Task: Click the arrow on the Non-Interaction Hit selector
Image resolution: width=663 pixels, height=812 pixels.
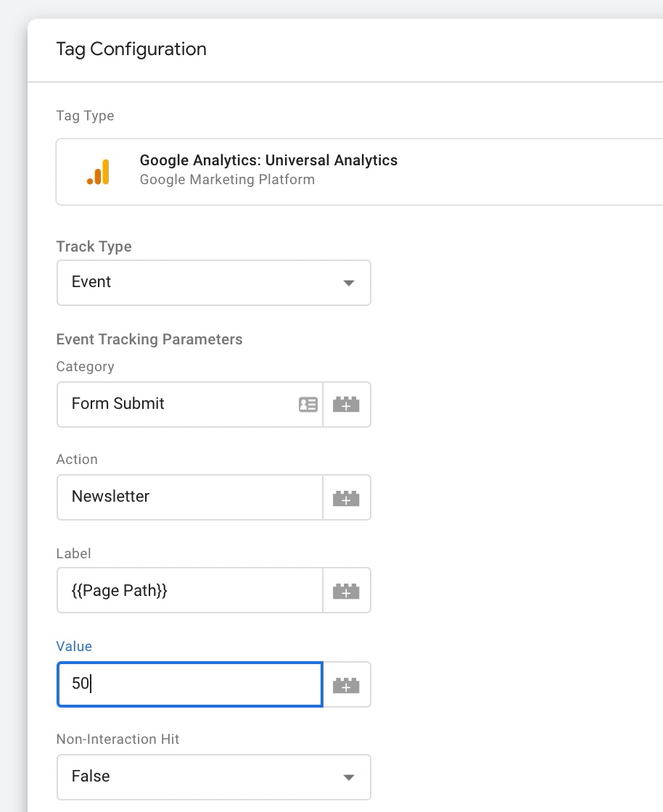Action: [349, 777]
